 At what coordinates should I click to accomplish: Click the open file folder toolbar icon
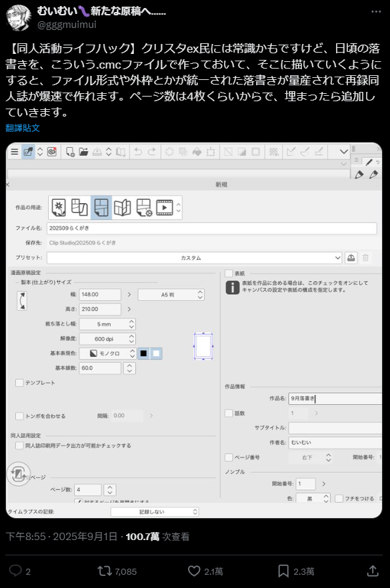coord(83,152)
